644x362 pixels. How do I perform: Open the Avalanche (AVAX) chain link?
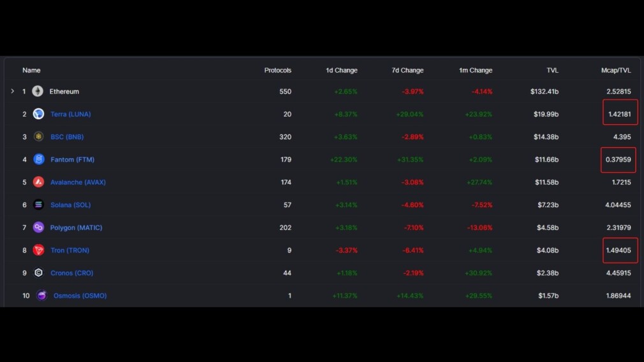pyautogui.click(x=78, y=182)
